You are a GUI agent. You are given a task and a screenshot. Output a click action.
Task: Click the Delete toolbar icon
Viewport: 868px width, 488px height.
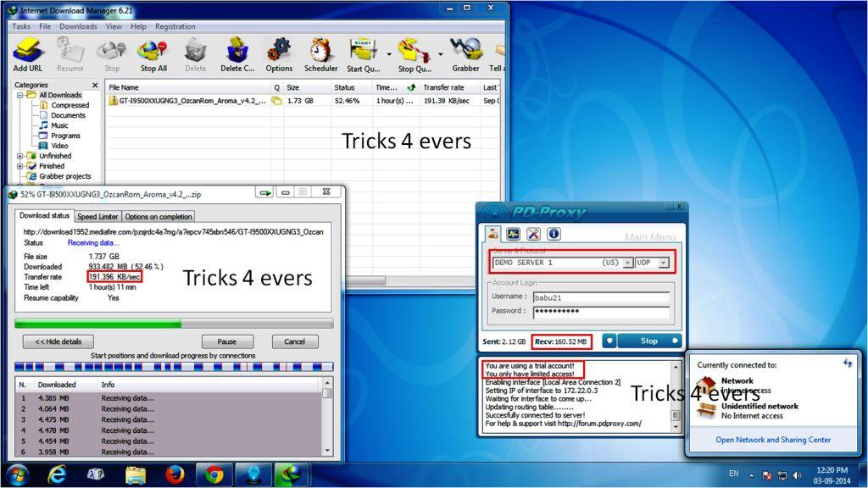[196, 54]
